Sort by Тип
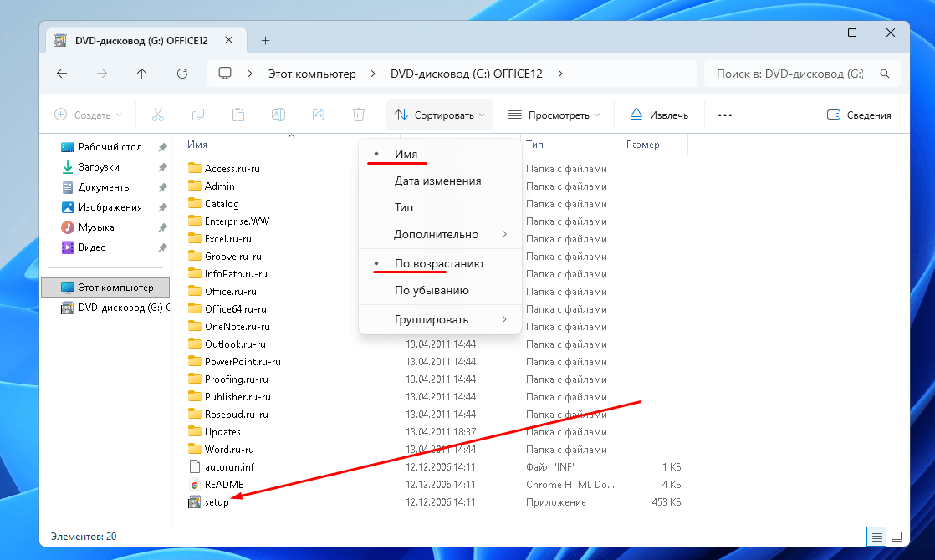This screenshot has width=935, height=560. point(440,207)
